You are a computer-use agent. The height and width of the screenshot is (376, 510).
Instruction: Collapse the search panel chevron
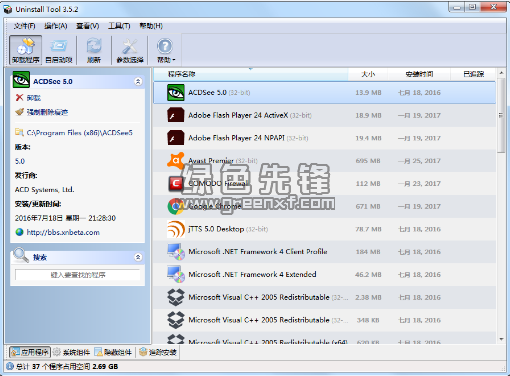tap(138, 257)
